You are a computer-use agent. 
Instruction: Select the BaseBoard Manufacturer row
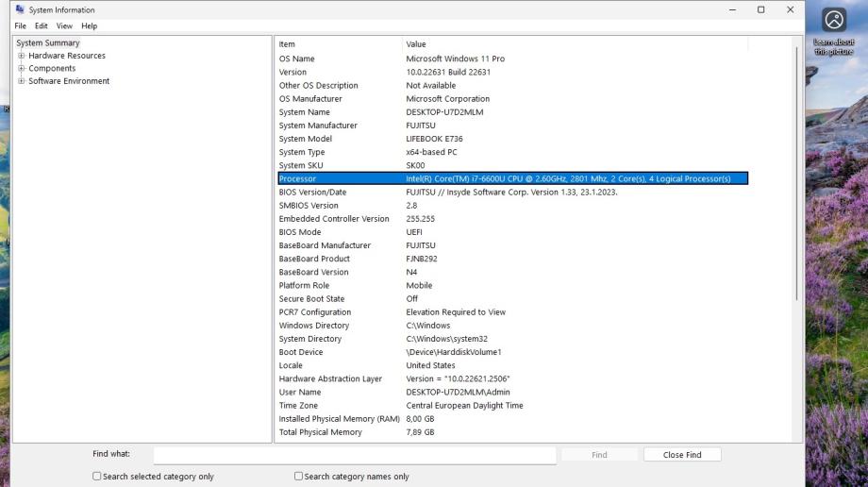512,244
